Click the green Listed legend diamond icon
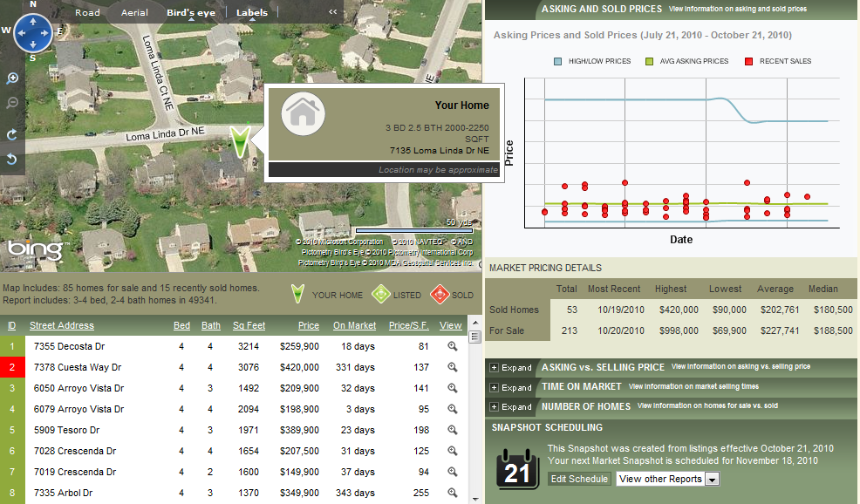Image resolution: width=860 pixels, height=504 pixels. coord(380,295)
